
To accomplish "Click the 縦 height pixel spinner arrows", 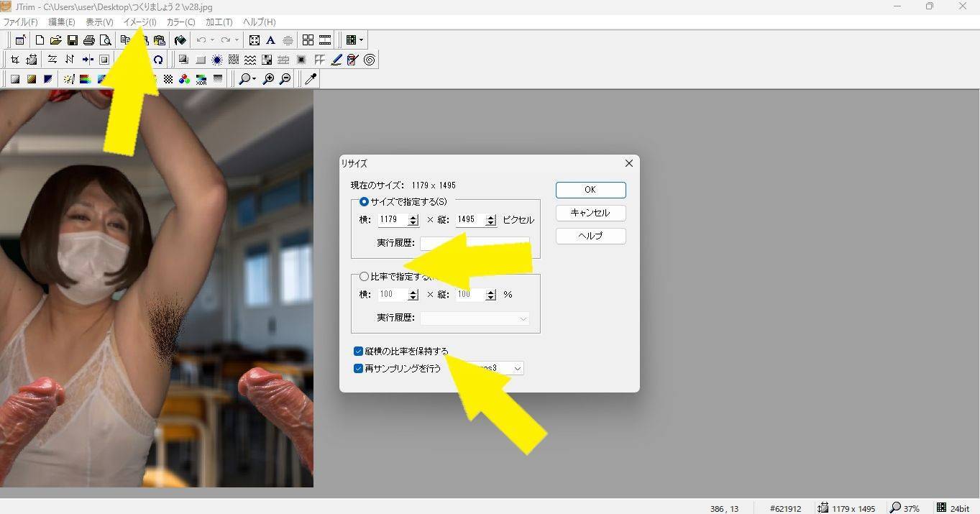I will pyautogui.click(x=491, y=220).
